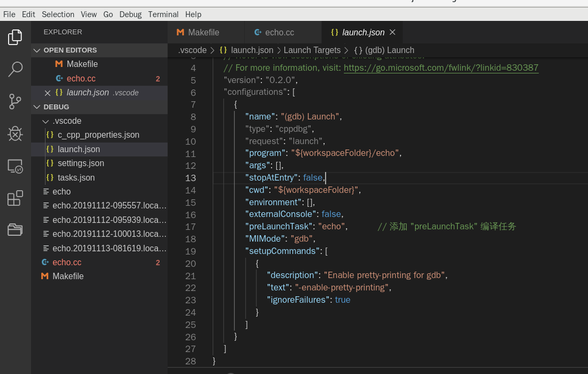Open c_cpp_properties.json in the explorer
The height and width of the screenshot is (374, 588).
click(x=98, y=135)
